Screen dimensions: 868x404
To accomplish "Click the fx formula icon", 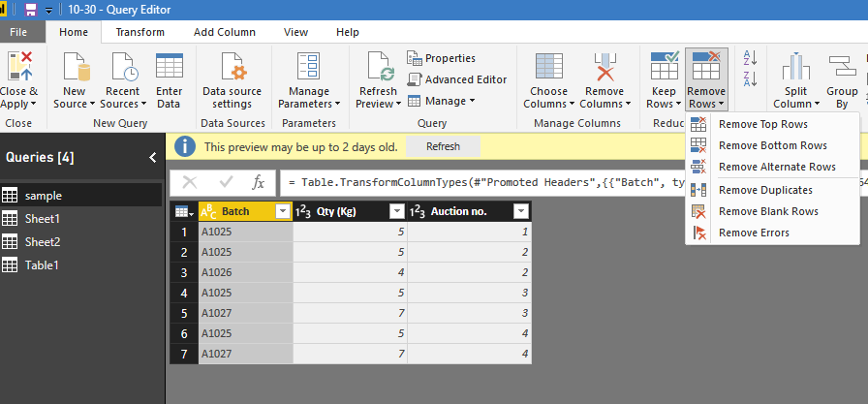I will click(x=258, y=182).
